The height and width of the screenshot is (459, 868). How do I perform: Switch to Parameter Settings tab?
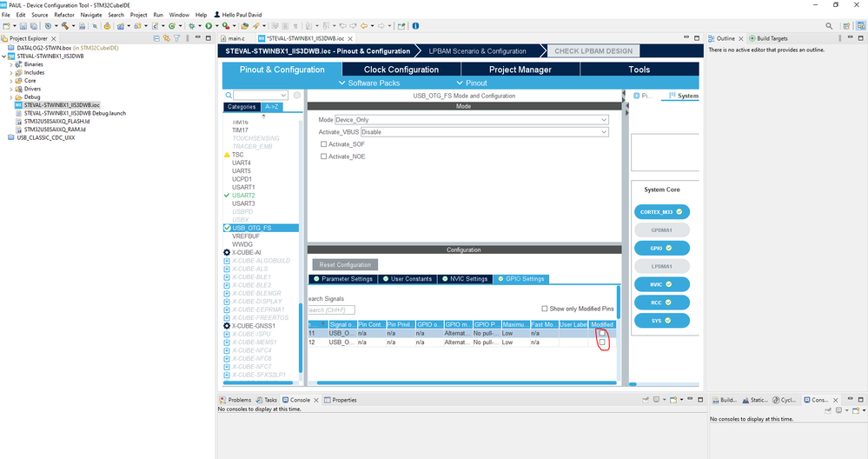342,279
